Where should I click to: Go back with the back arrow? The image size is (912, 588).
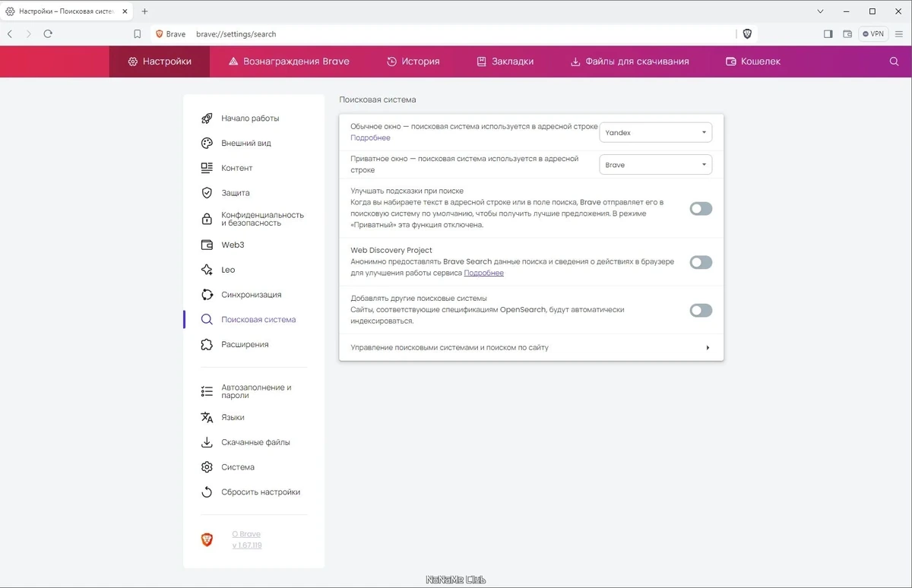(x=10, y=33)
